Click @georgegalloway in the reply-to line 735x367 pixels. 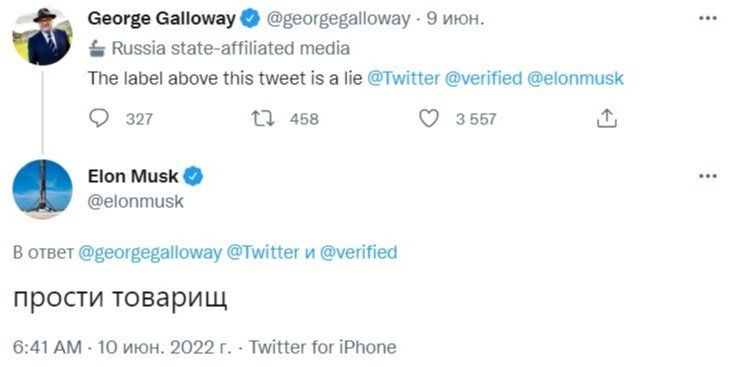pos(150,253)
